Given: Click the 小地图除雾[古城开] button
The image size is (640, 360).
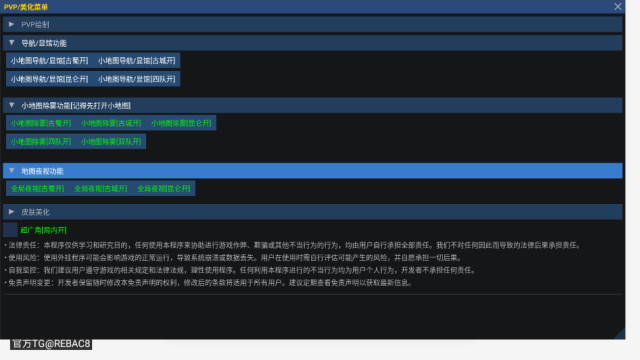Looking at the screenshot, I should pos(111,123).
